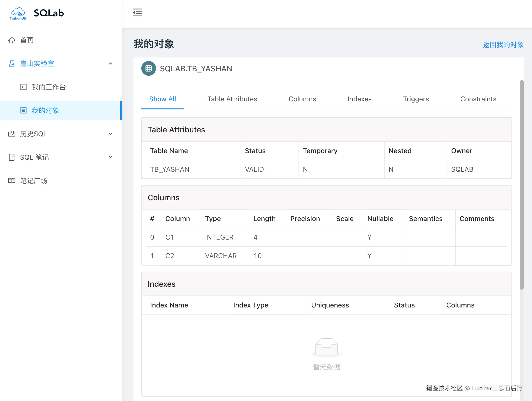This screenshot has height=401, width=532.
Task: Click the list icon for 我的对象
Action: (23, 110)
